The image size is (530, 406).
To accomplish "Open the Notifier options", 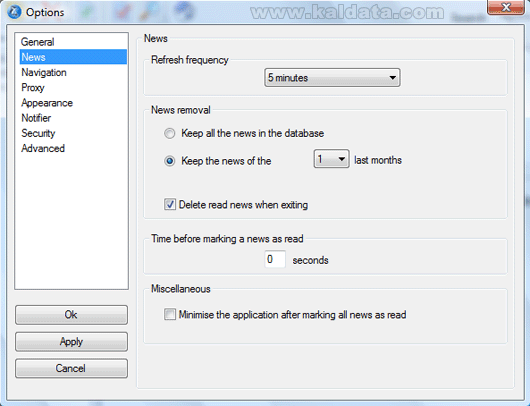I will 36,118.
